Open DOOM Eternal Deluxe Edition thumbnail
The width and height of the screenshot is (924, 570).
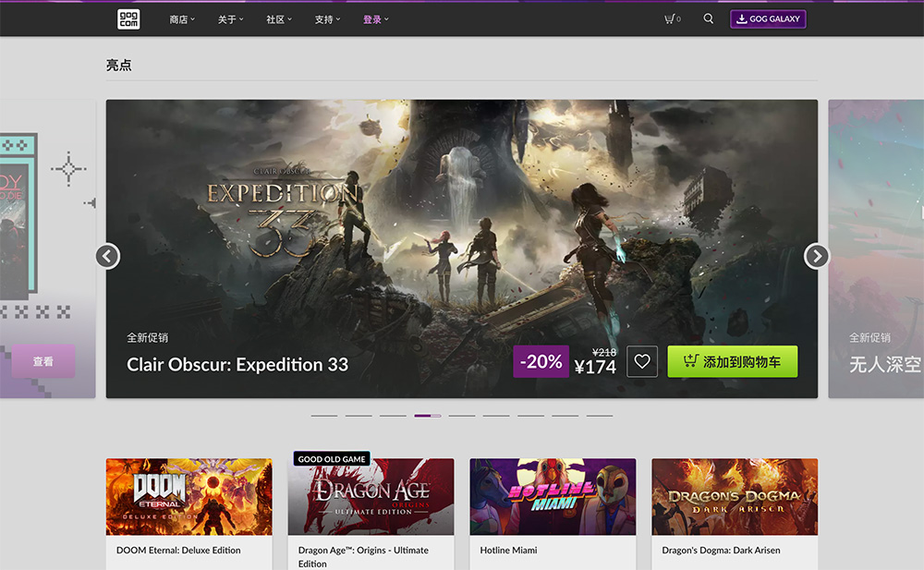(189, 497)
